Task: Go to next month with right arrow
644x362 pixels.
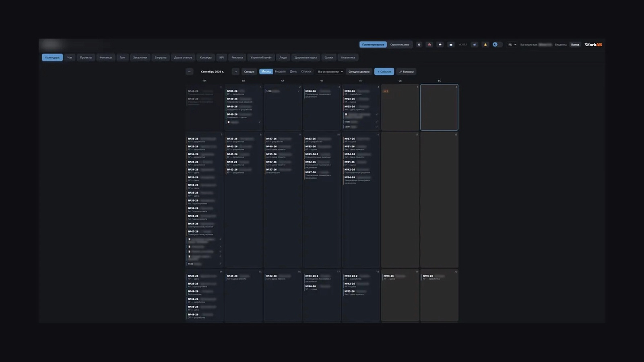Action: tap(235, 72)
